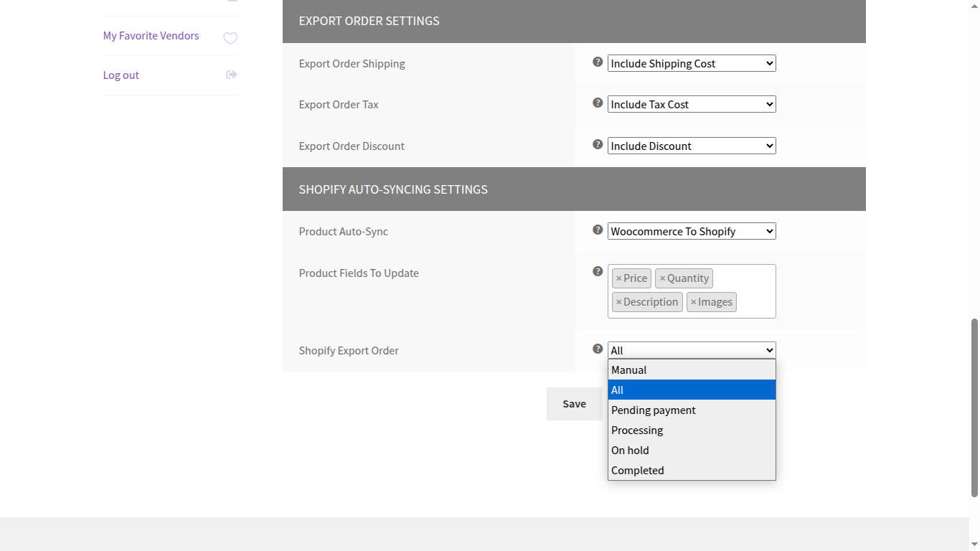Click the logout arrow icon in the sidebar

point(230,74)
